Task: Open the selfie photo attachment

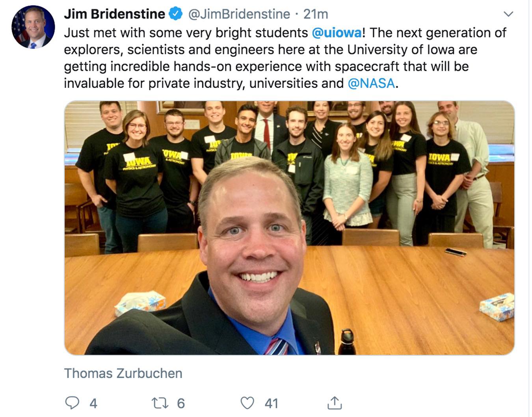Action: pyautogui.click(x=289, y=228)
